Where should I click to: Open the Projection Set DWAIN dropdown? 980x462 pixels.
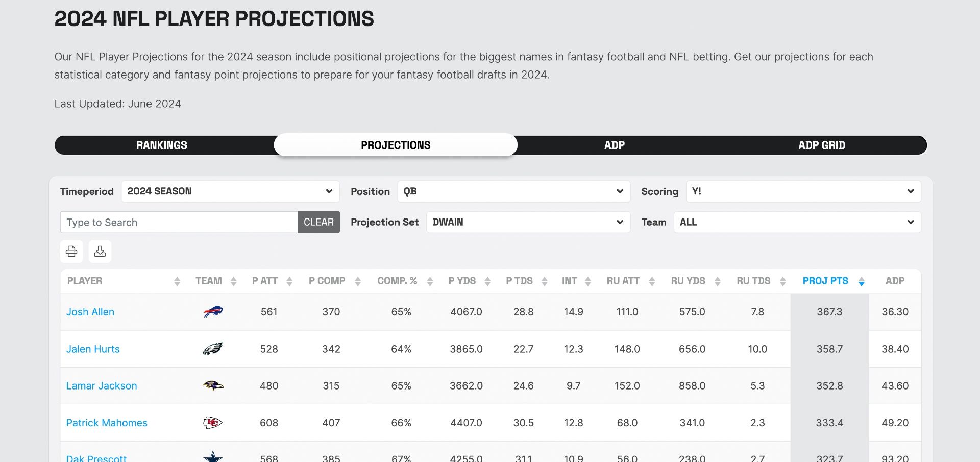click(x=528, y=222)
